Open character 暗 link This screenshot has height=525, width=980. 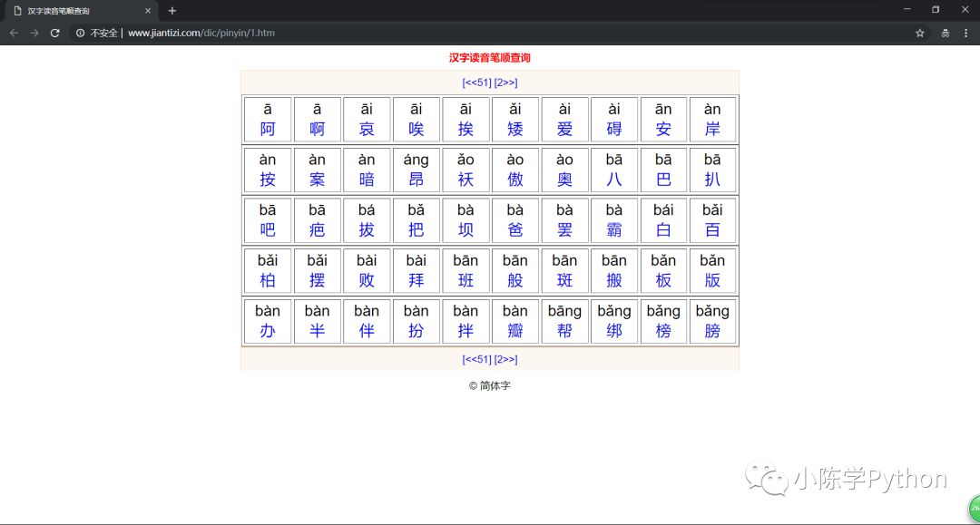[x=367, y=180]
